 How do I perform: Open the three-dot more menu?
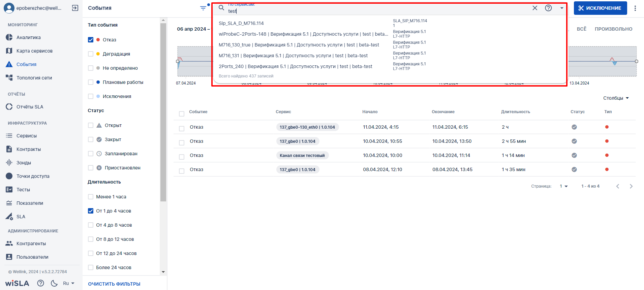point(635,8)
